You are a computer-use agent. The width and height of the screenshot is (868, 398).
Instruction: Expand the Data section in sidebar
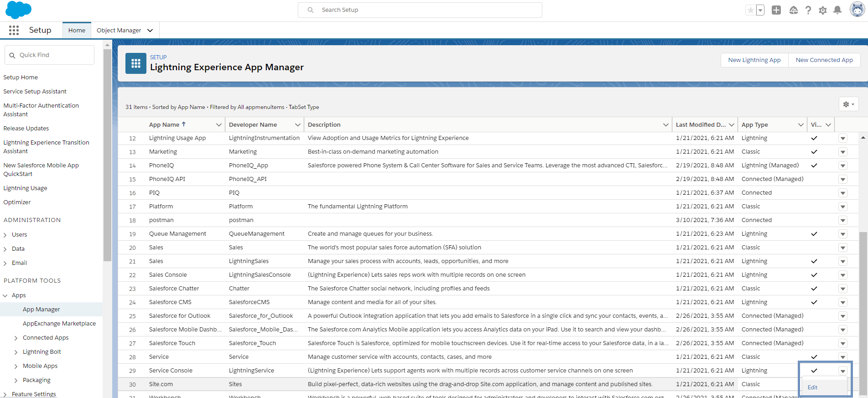point(5,249)
